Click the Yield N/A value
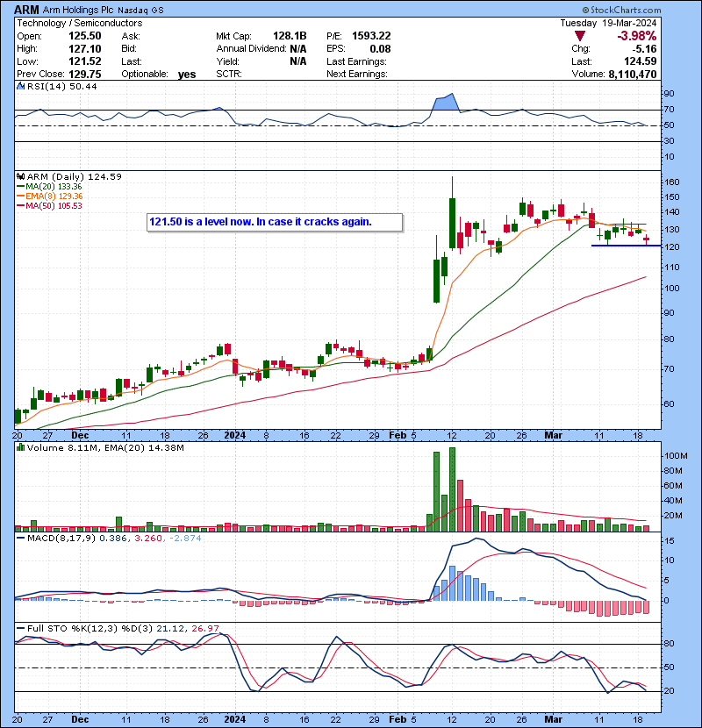Screen dimensions: 702x728 click(298, 61)
